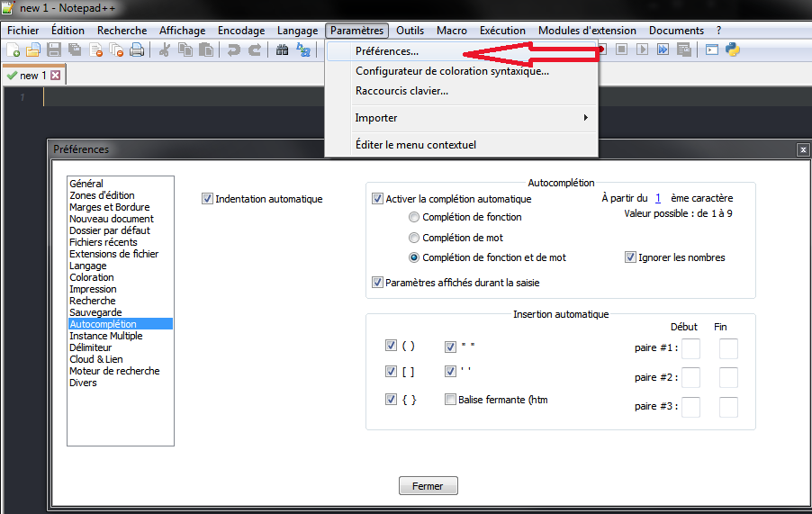This screenshot has height=514, width=812.
Task: Click the Close document toolbar icon
Action: (95, 50)
